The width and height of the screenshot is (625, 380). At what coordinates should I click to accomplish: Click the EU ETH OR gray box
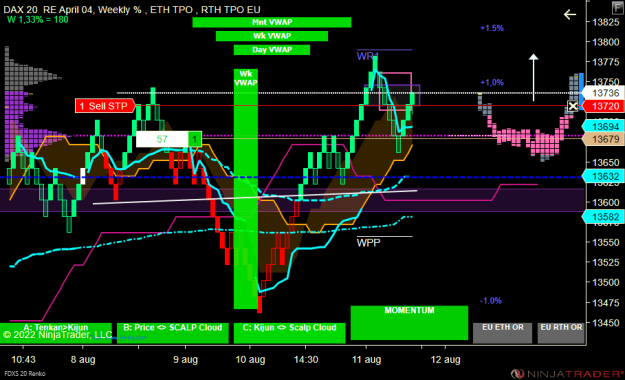point(503,333)
